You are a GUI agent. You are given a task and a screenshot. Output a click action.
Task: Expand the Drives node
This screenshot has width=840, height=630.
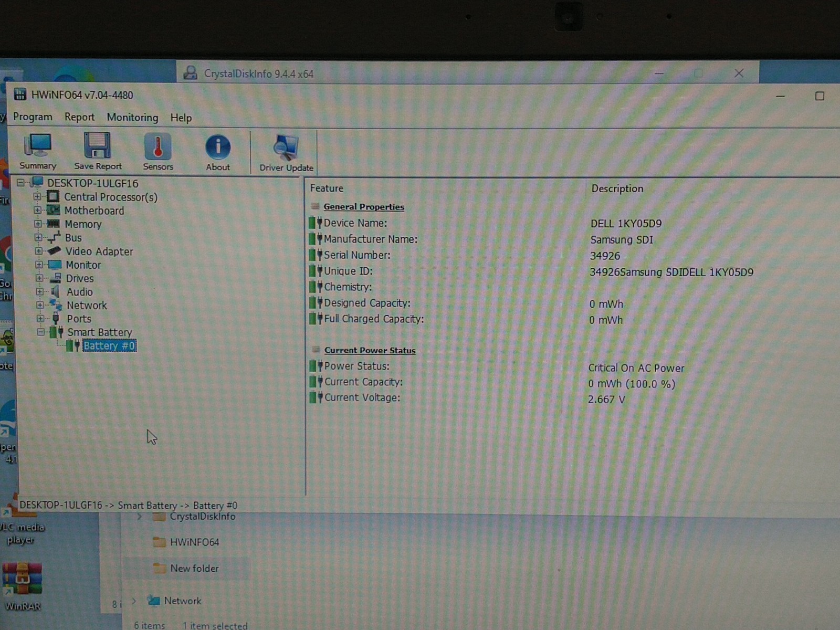(x=39, y=278)
